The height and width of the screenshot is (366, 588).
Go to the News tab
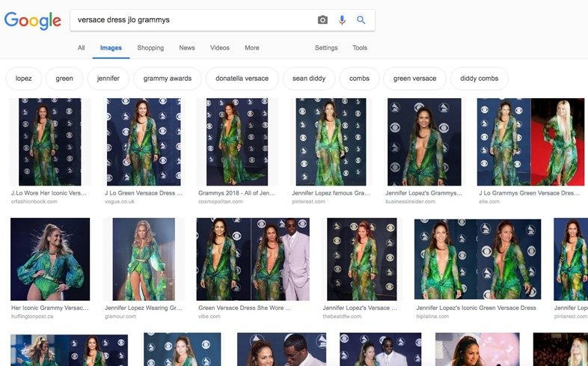coord(187,48)
